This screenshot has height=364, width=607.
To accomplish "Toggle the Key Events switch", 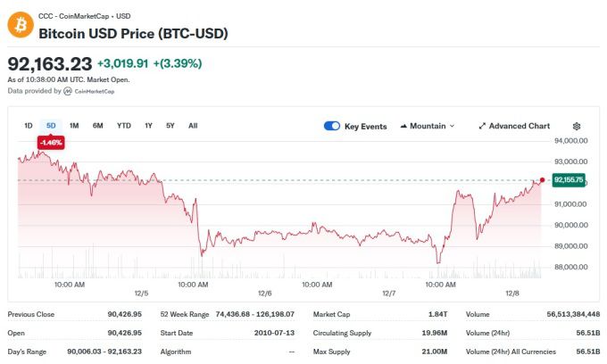I will (331, 126).
